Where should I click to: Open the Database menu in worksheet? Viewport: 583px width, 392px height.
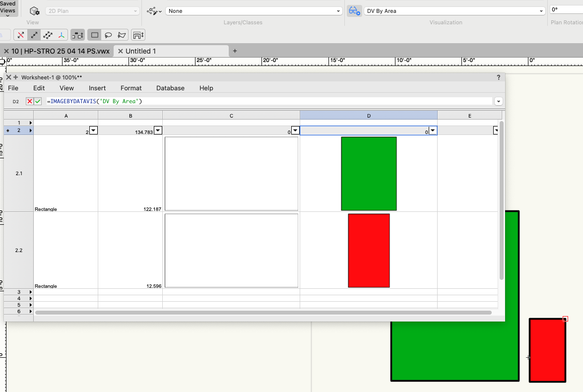pos(170,88)
